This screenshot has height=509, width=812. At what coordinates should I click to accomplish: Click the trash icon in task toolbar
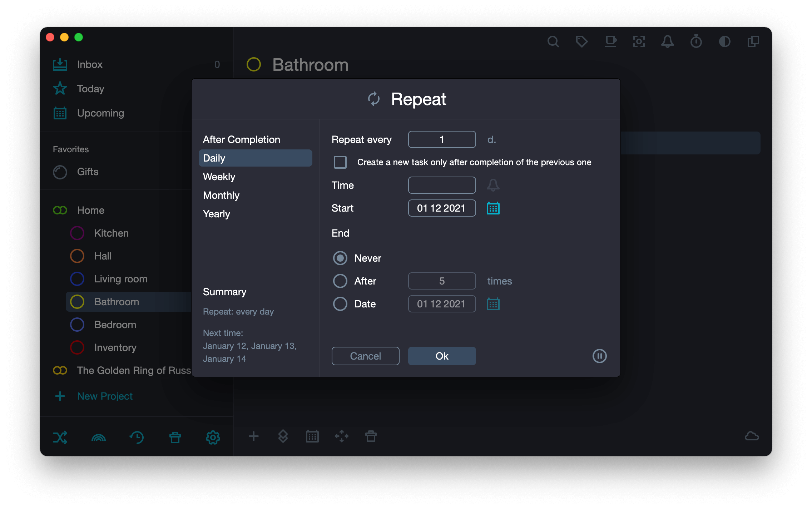(x=371, y=436)
